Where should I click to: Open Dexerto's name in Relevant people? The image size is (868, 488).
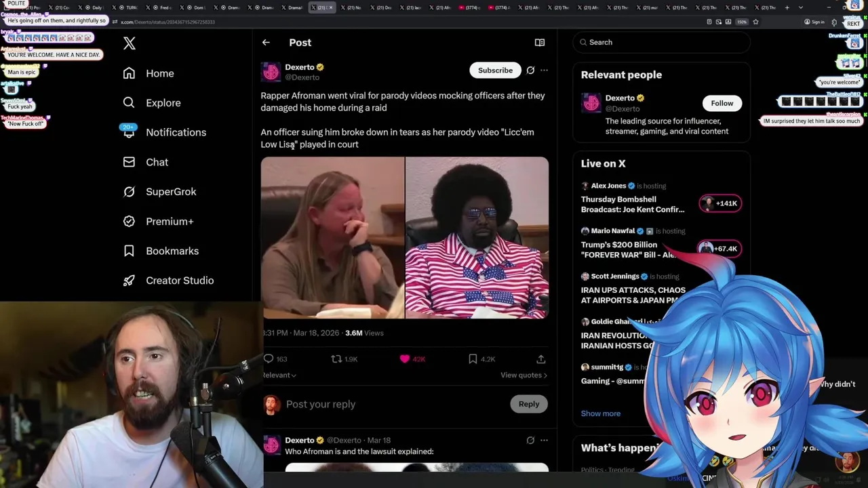620,98
